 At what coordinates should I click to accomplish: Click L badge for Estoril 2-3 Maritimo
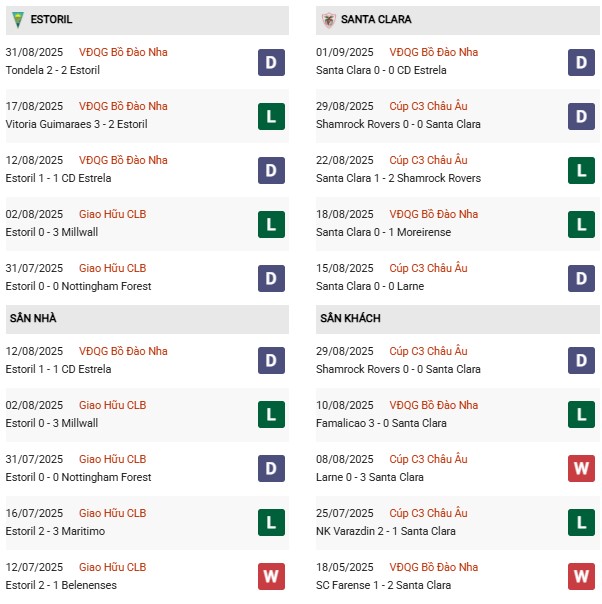270,523
